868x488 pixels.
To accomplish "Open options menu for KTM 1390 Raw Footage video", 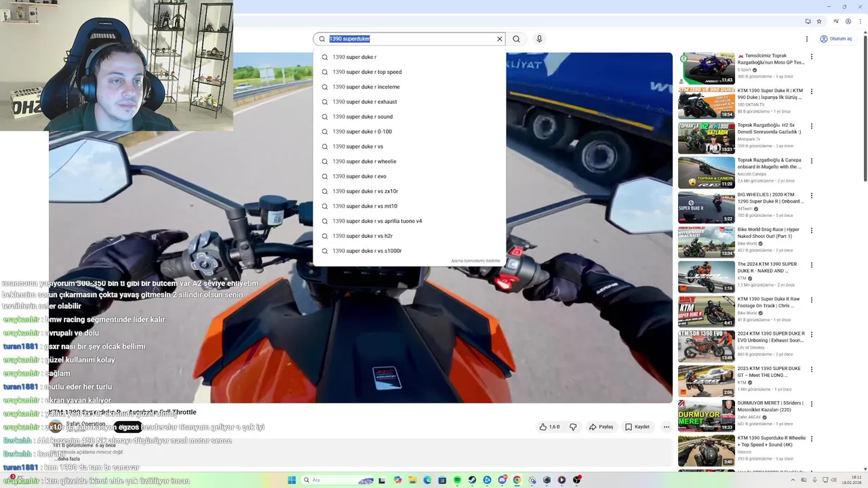I will click(811, 300).
